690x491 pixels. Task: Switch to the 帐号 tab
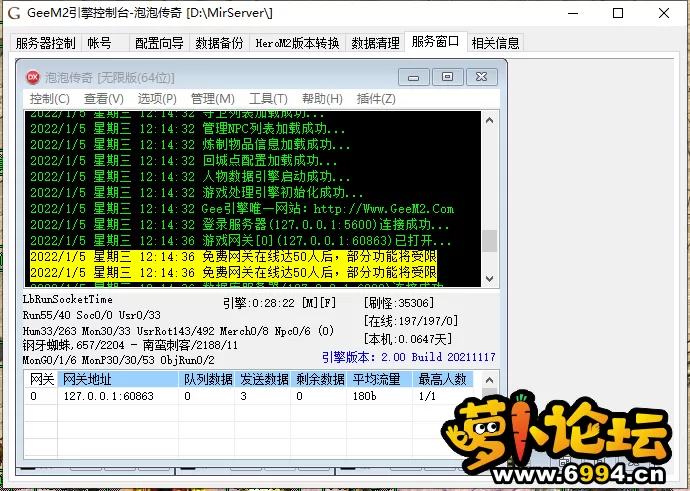[x=105, y=43]
